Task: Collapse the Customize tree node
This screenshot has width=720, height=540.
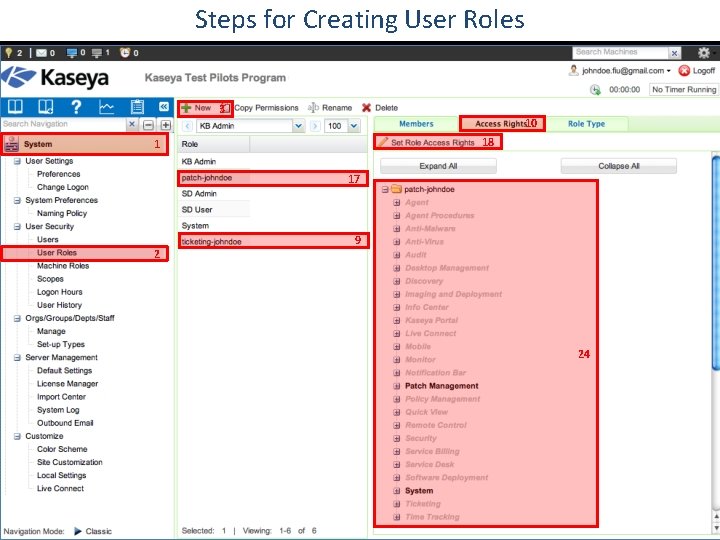Action: point(17,436)
